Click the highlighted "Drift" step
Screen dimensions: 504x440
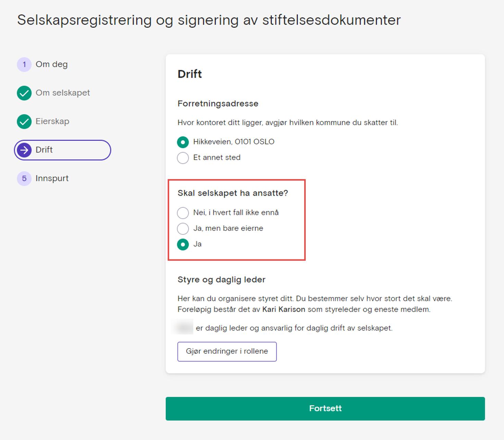(44, 150)
